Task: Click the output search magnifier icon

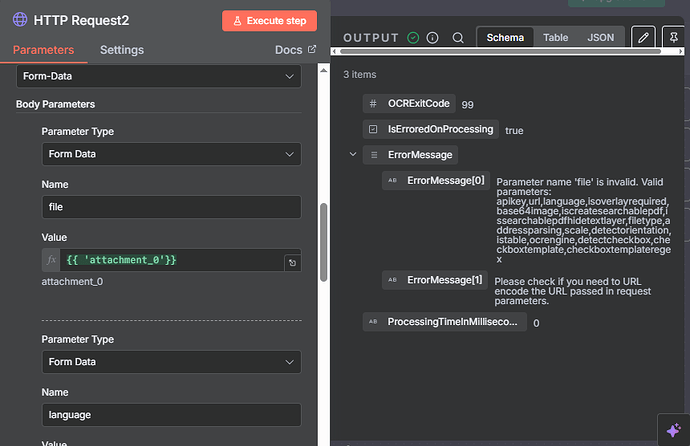Action: click(x=458, y=38)
